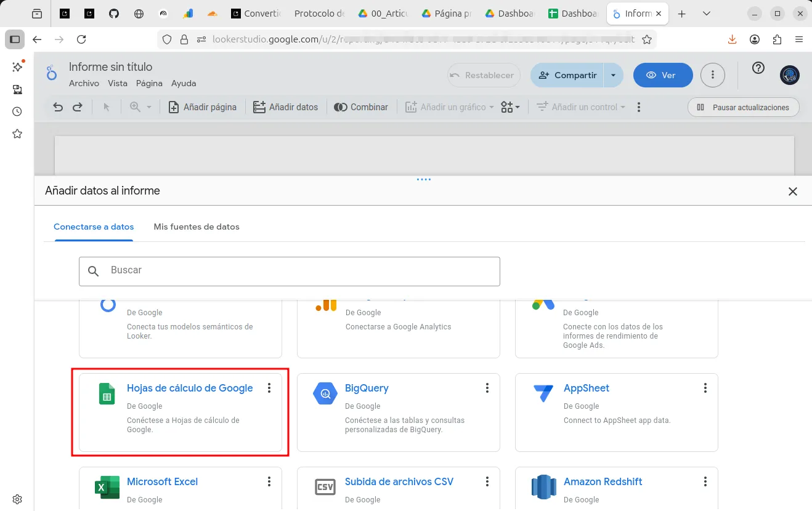Select the Conectarse a datos tab

94,227
